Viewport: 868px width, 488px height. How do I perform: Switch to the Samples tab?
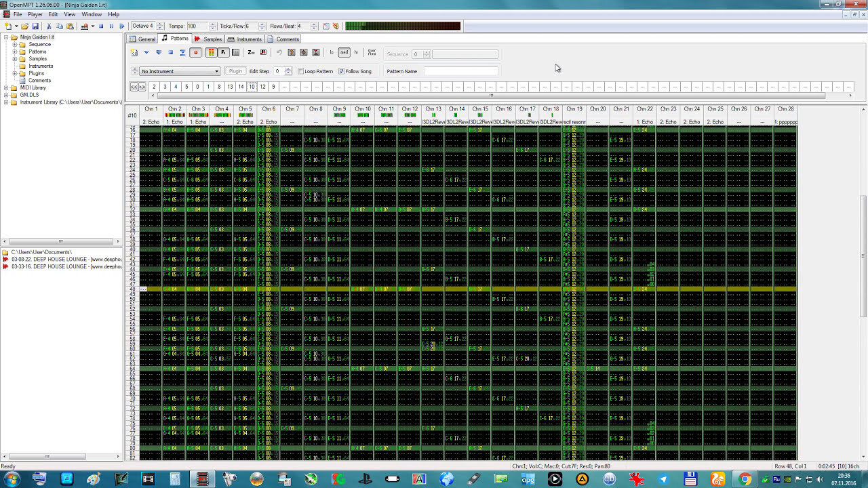click(x=208, y=39)
